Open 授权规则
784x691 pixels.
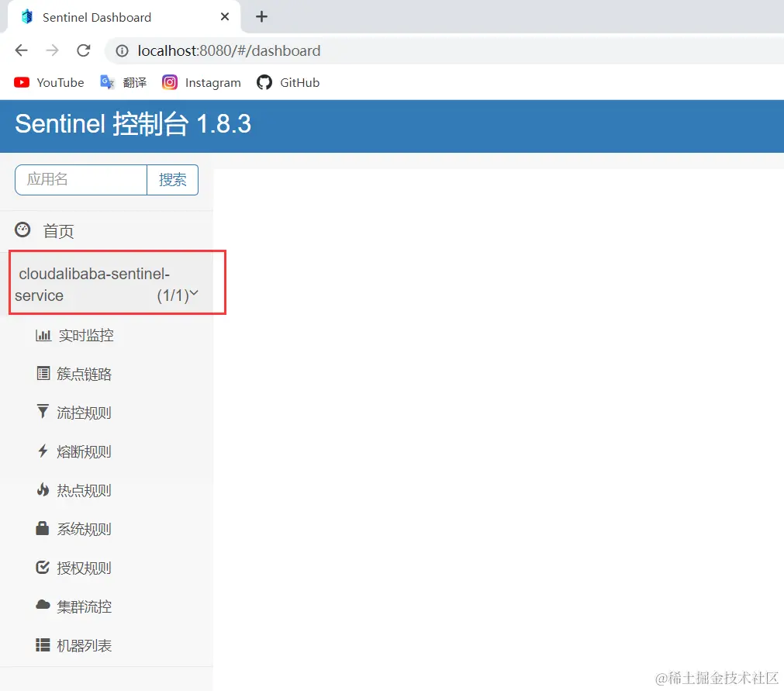point(84,568)
